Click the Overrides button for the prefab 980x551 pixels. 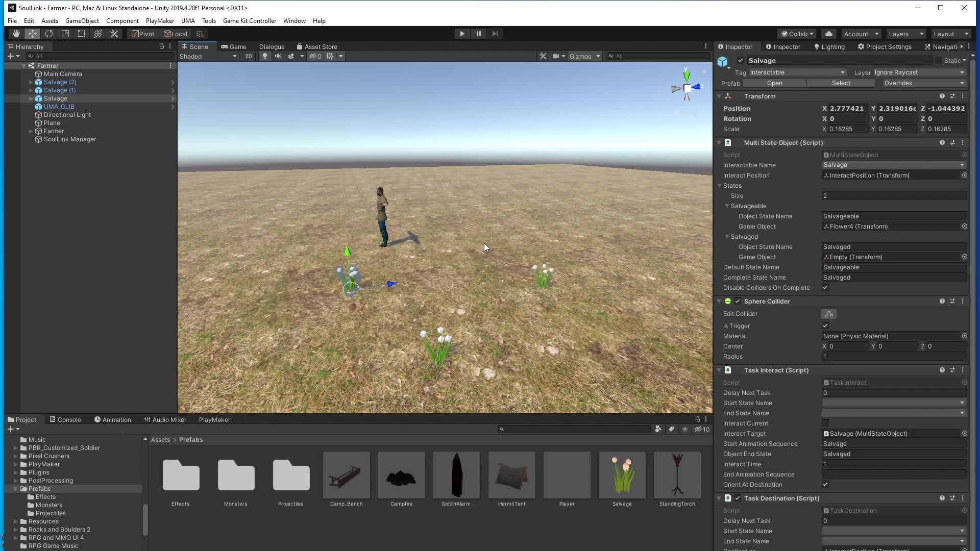point(923,83)
